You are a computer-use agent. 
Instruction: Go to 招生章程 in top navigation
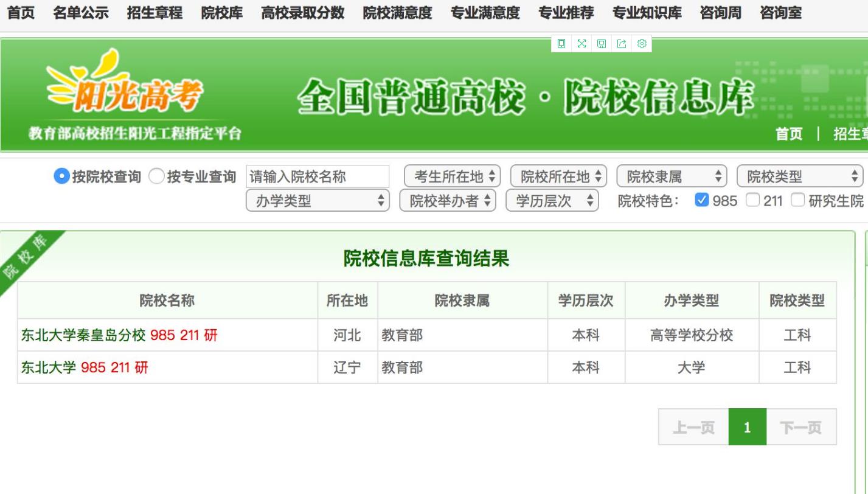(155, 13)
